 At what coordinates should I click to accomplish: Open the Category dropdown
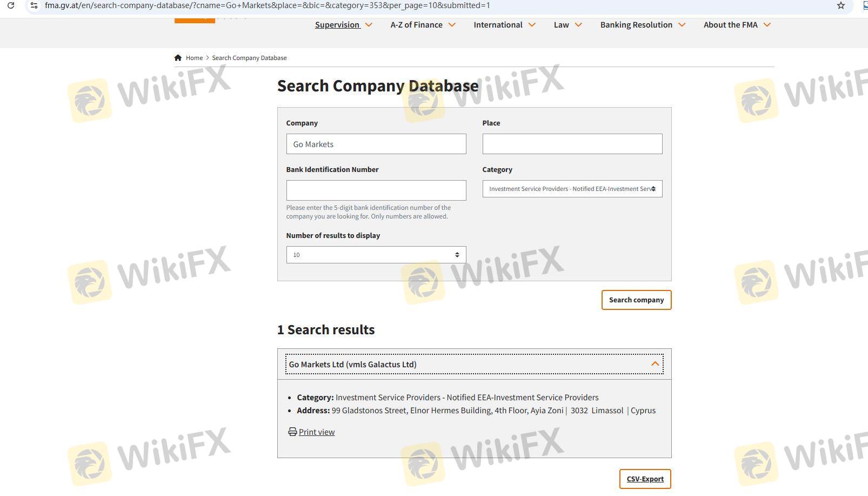point(572,189)
